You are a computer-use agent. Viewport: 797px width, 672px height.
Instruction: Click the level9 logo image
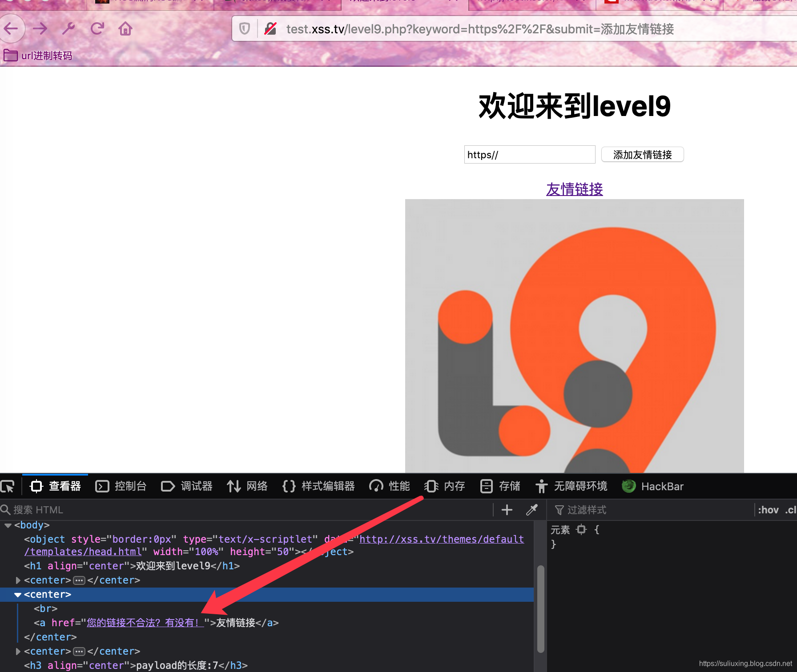tap(574, 336)
